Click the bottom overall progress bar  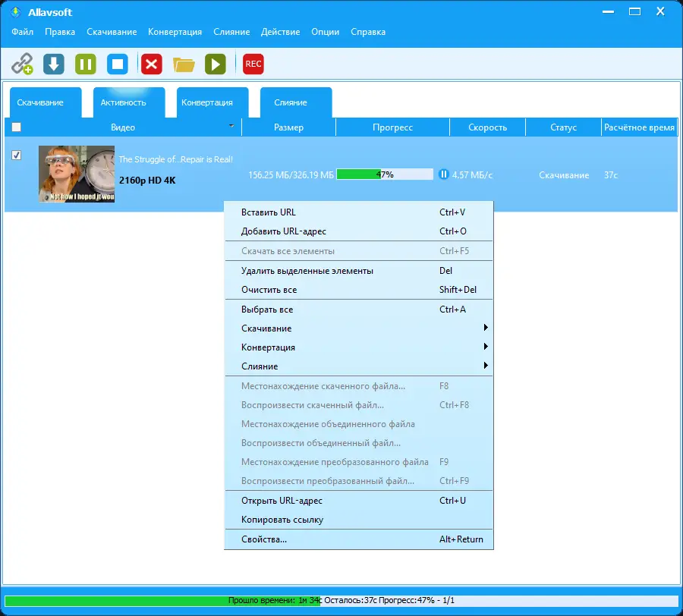point(341,600)
